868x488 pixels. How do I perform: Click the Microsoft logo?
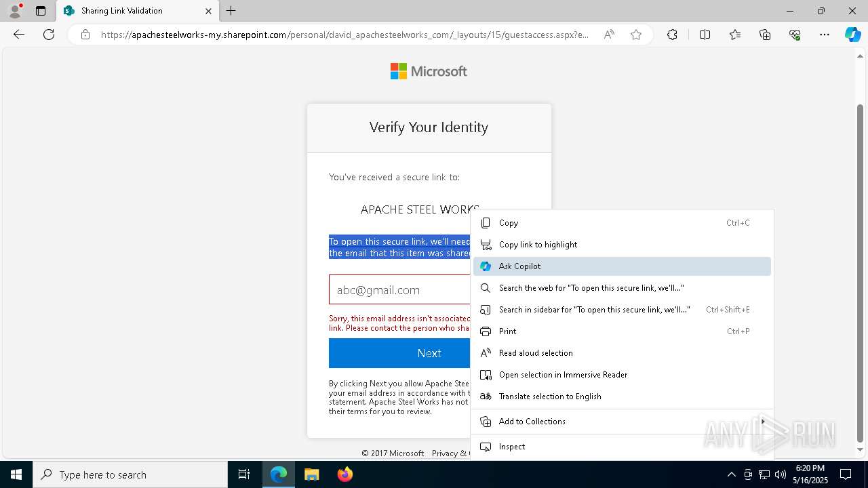(429, 71)
